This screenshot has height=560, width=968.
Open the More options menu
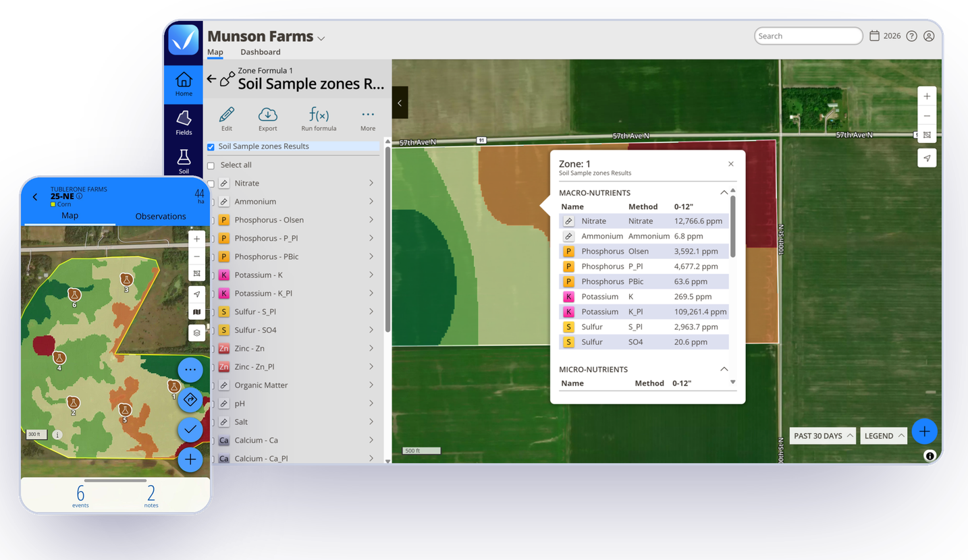coord(368,119)
